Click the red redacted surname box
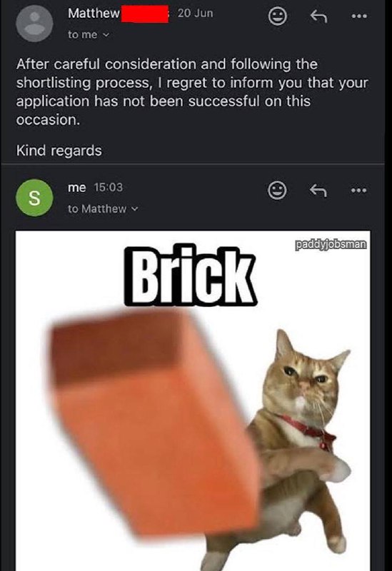This screenshot has height=571, width=392. tap(144, 14)
